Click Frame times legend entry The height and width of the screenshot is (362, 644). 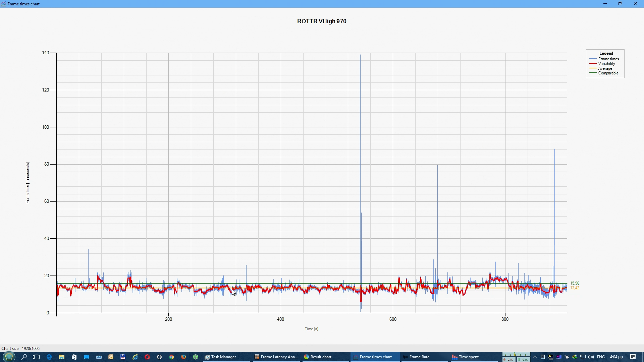[604, 59]
